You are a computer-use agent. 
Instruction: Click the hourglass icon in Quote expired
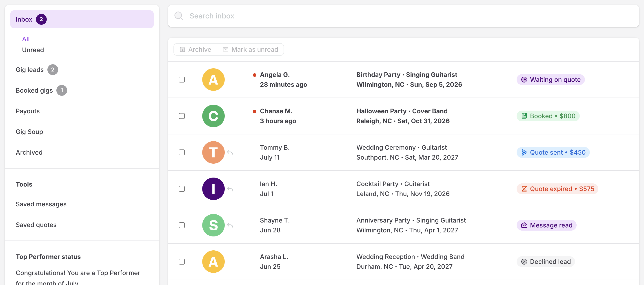pyautogui.click(x=524, y=189)
